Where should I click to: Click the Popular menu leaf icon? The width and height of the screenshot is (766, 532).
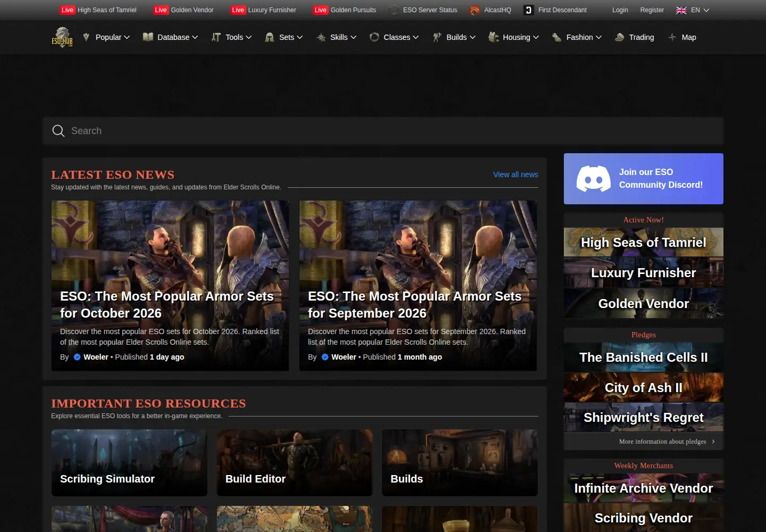coord(86,37)
